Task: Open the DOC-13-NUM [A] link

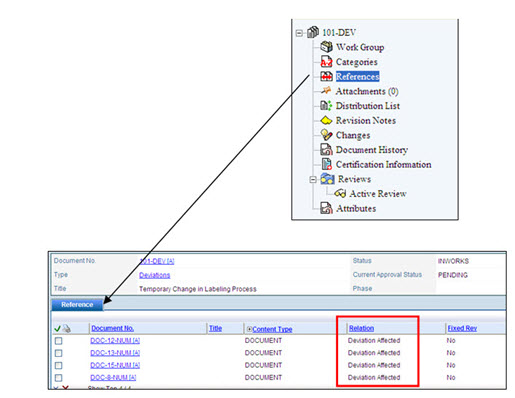Action: 115,353
